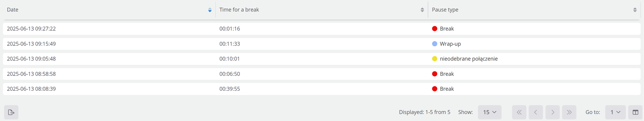Sort by Pause type arrows
Viewport: 644px width, 121px height.
(x=635, y=10)
